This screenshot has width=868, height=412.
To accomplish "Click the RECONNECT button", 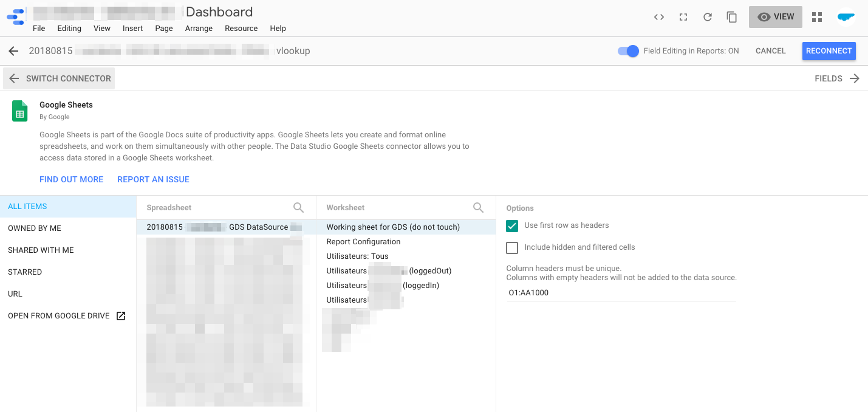I will 829,51.
